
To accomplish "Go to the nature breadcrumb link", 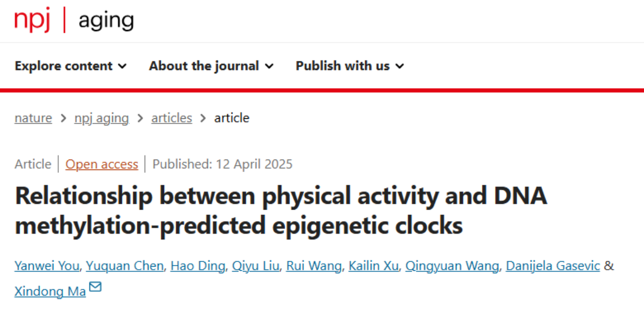I will pyautogui.click(x=33, y=118).
